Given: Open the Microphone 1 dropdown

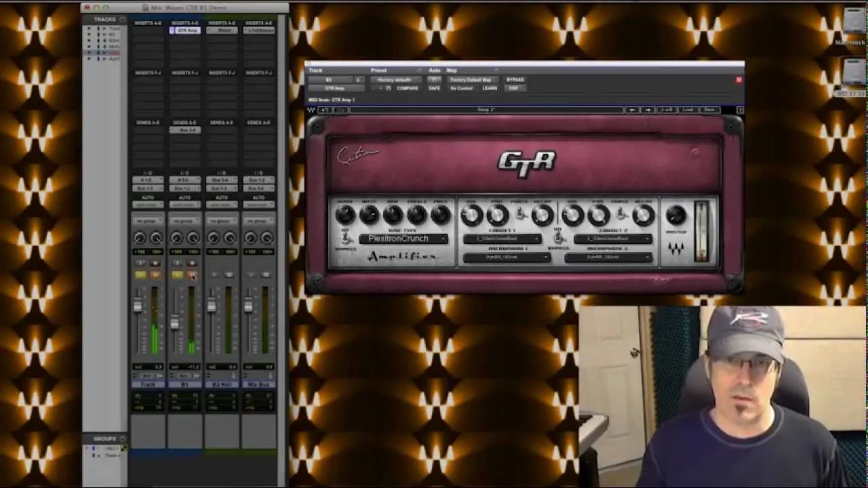Looking at the screenshot, I should pyautogui.click(x=507, y=258).
